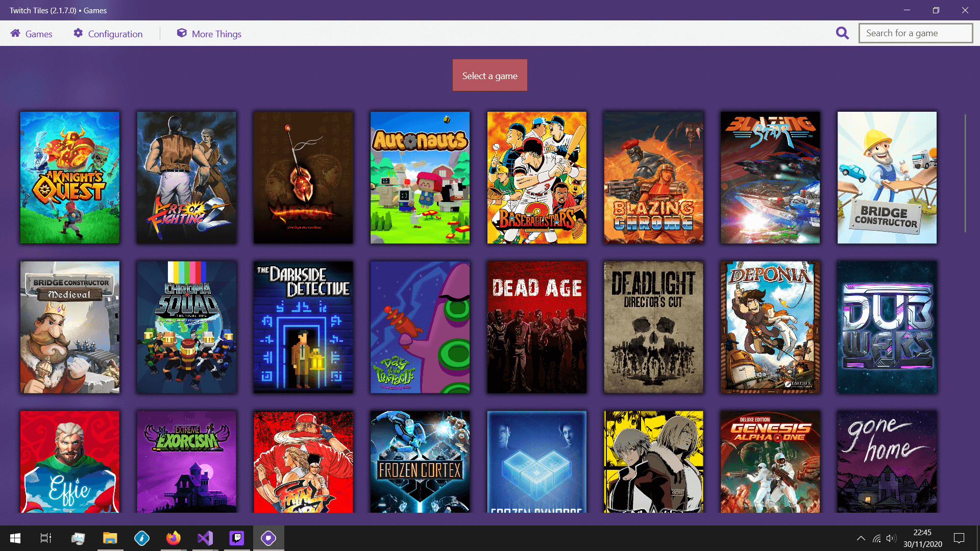The image size is (980, 551).
Task: Open Twitch app from the taskbar
Action: click(237, 538)
